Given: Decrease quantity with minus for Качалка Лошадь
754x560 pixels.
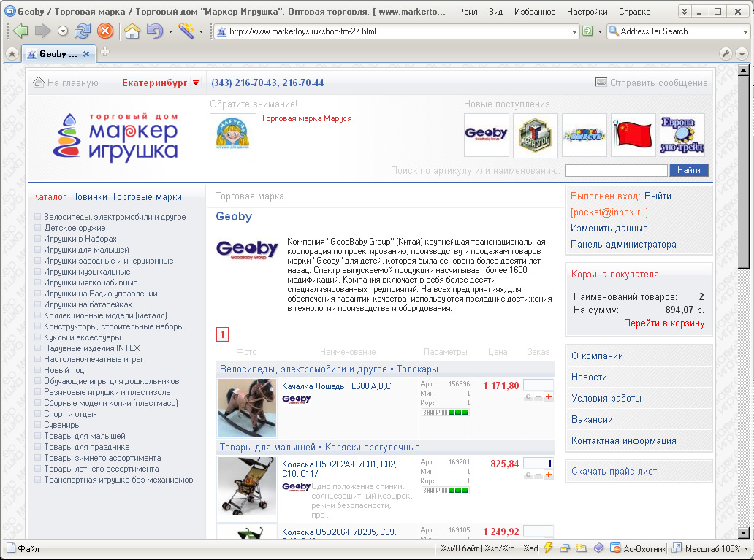Looking at the screenshot, I should 538,396.
